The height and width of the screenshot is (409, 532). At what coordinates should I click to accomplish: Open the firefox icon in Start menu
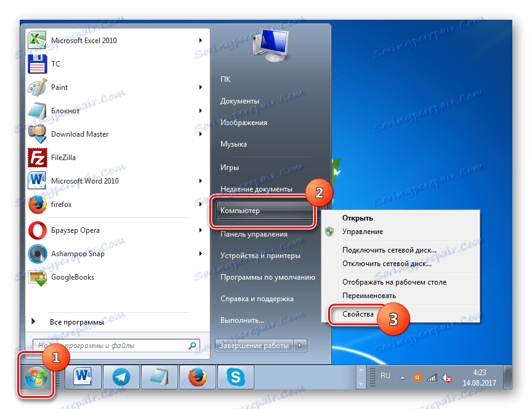(37, 204)
